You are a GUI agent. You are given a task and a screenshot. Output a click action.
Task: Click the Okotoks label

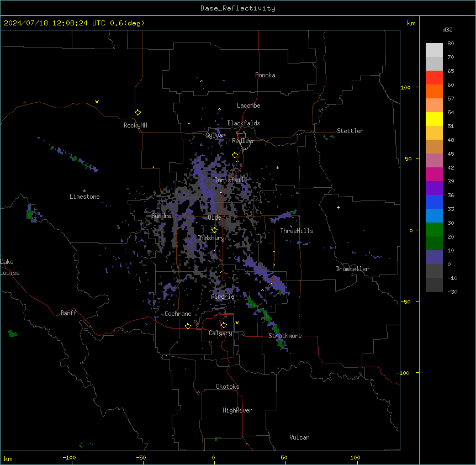228,387
